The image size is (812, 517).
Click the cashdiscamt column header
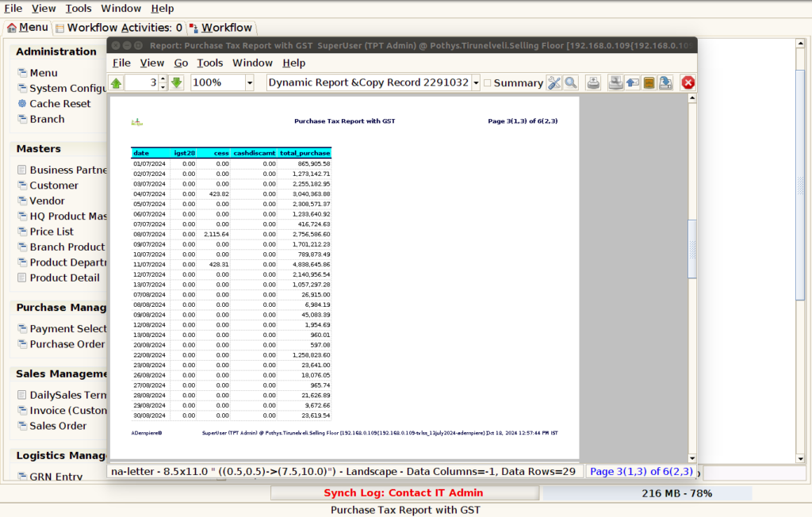pyautogui.click(x=254, y=153)
